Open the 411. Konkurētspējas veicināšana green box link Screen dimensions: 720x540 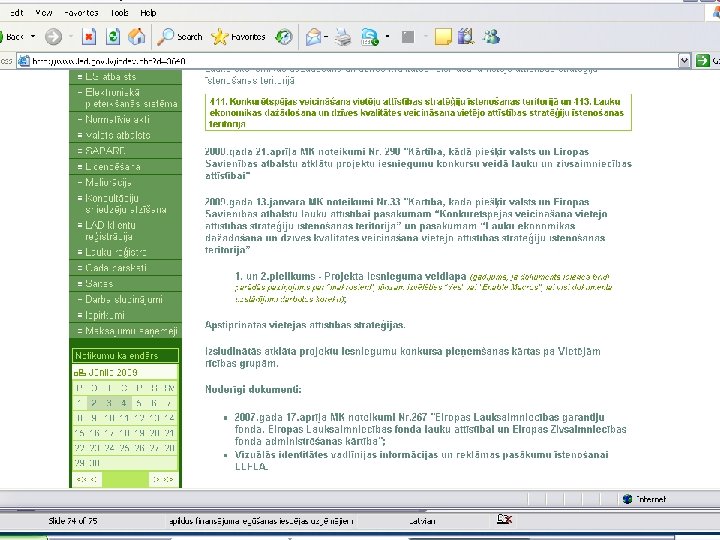pyautogui.click(x=417, y=112)
